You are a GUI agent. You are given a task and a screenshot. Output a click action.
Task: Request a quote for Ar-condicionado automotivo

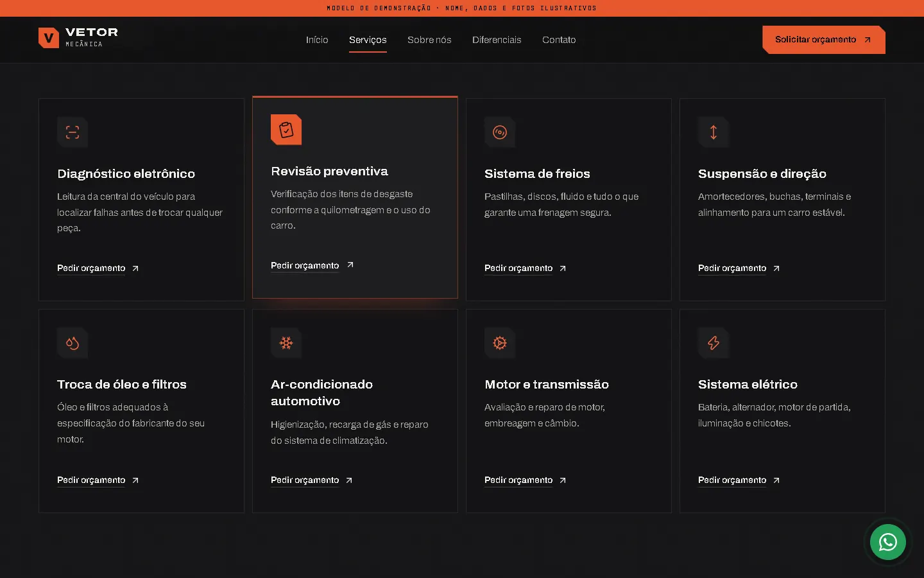tap(312, 480)
